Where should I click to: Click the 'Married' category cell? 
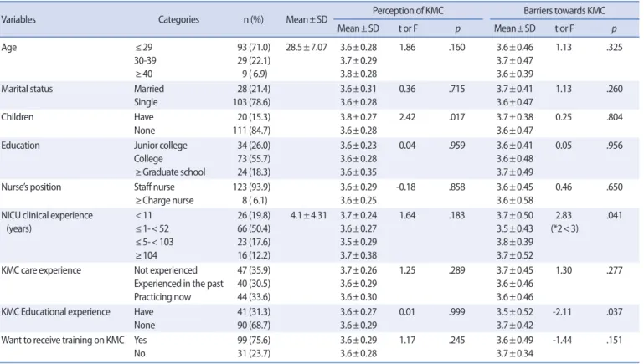[x=149, y=89]
